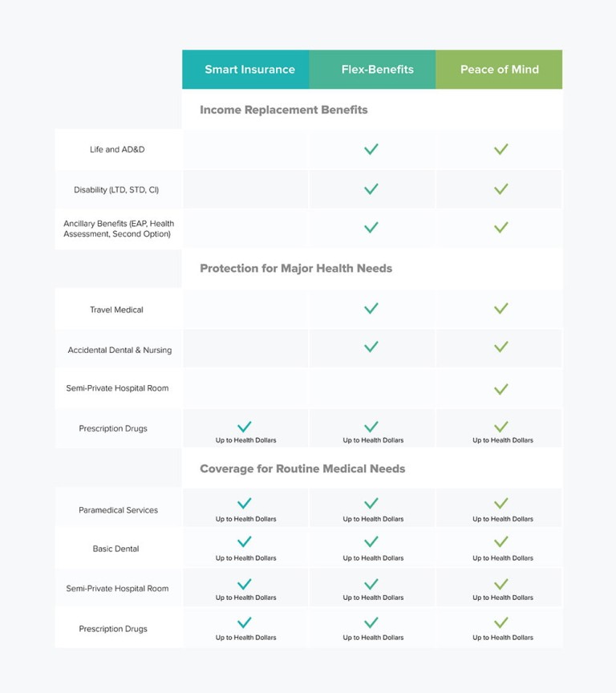Click the Peace of Mind checkmark for Life and AD&D
The height and width of the screenshot is (693, 616).
point(501,149)
